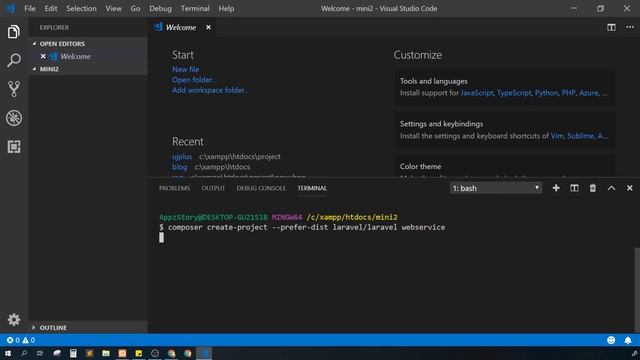This screenshot has height=360, width=640.
Task: Select the Welcome editor tab
Action: click(181, 27)
